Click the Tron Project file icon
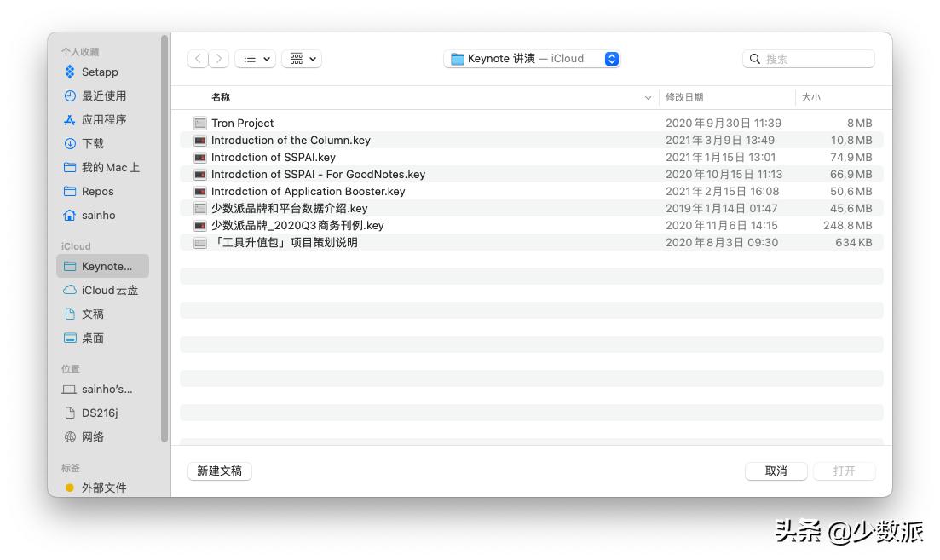This screenshot has width=940, height=560. pyautogui.click(x=200, y=123)
